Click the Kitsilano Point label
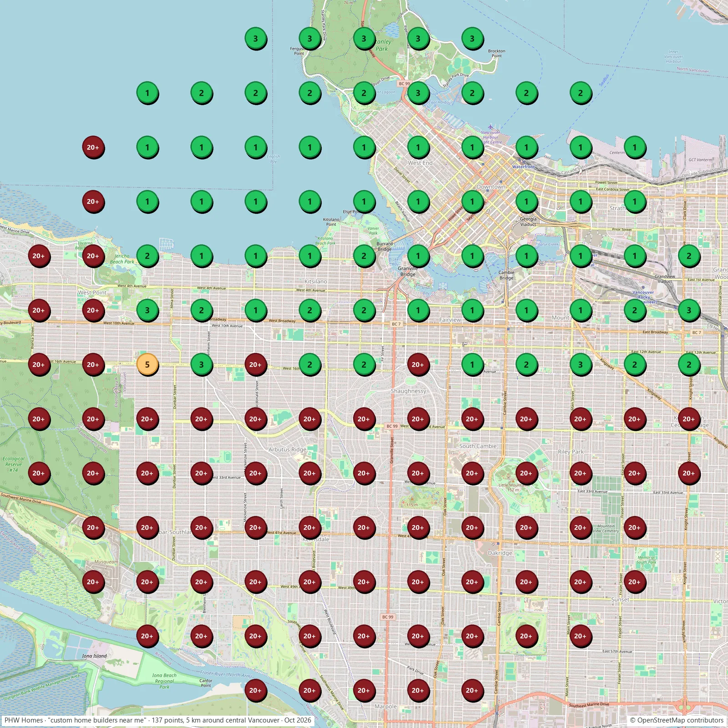This screenshot has width=728, height=728. [331, 222]
